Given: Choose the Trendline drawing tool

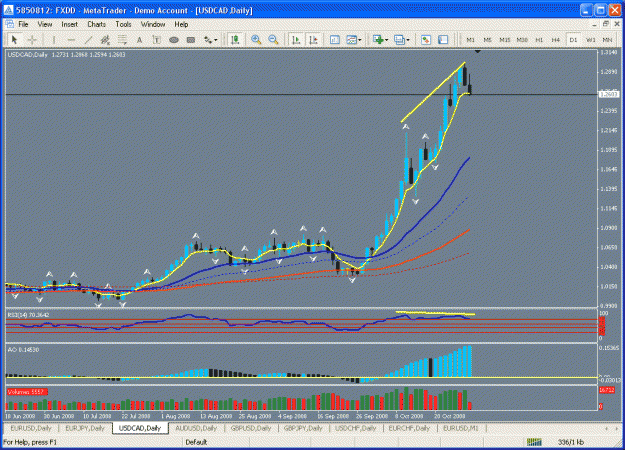Looking at the screenshot, I should click(88, 40).
